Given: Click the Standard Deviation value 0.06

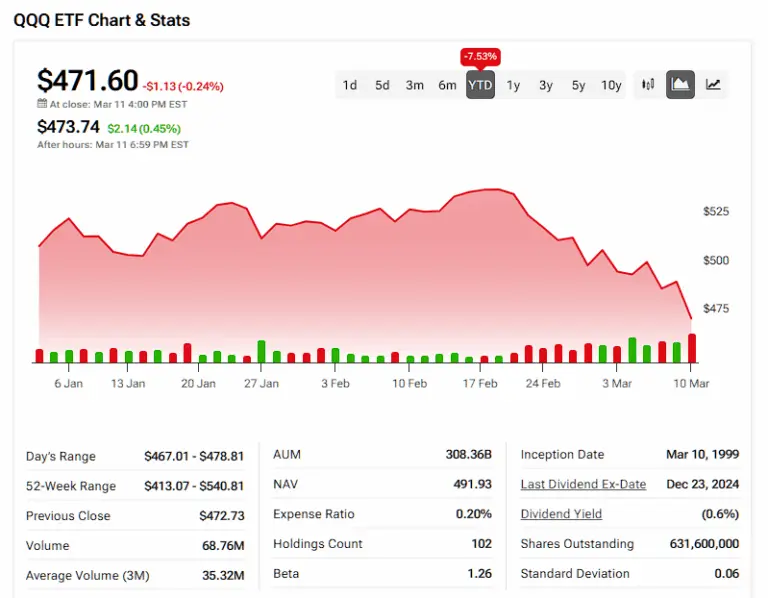Looking at the screenshot, I should coord(726,574).
